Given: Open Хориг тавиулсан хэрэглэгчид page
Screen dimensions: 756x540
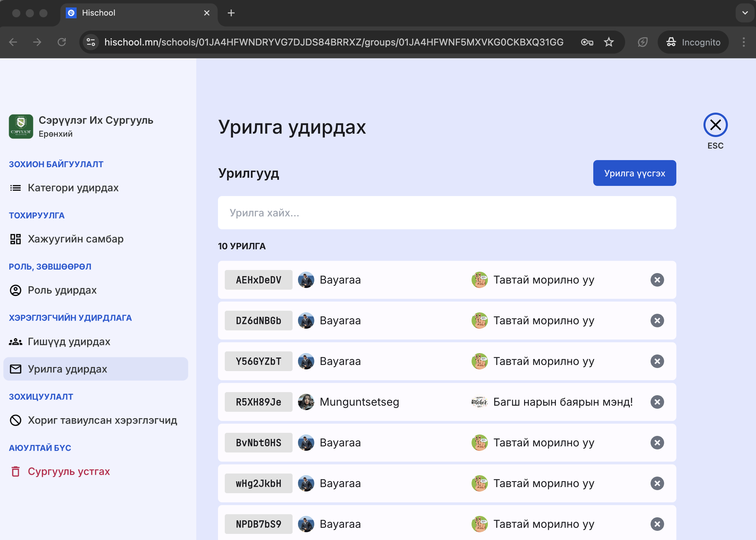Looking at the screenshot, I should coord(102,420).
